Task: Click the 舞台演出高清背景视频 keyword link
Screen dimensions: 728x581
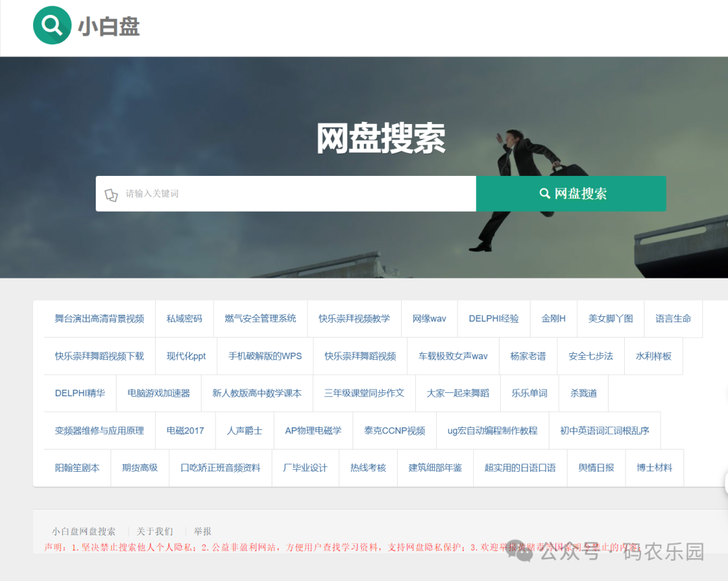Action: click(99, 319)
